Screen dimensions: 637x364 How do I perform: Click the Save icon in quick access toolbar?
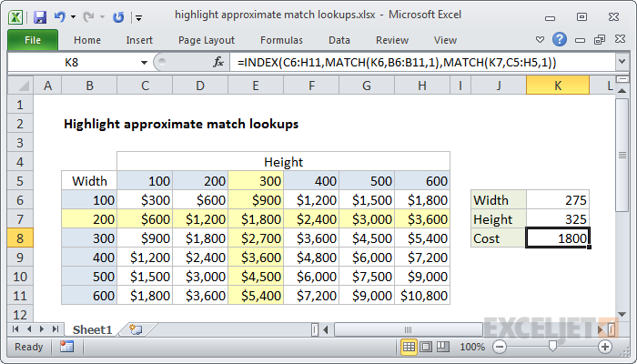click(x=39, y=16)
